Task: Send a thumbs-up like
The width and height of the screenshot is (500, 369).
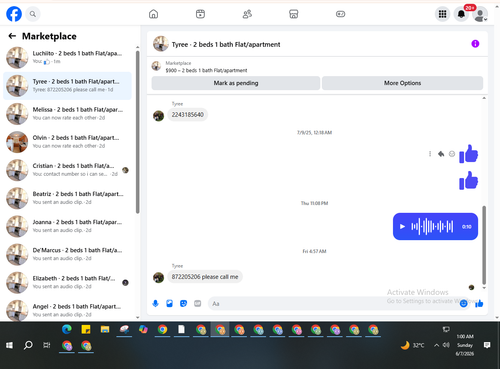Action: [x=479, y=303]
